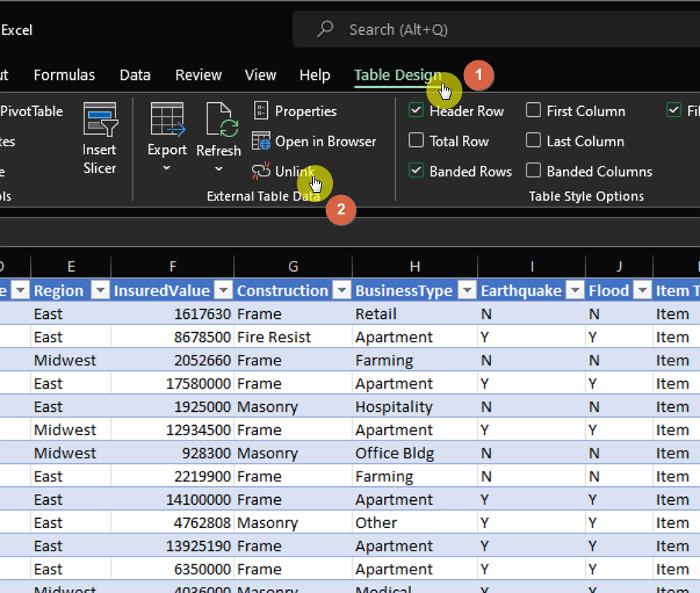Select cell with value 13925190
700x593 pixels.
click(173, 546)
